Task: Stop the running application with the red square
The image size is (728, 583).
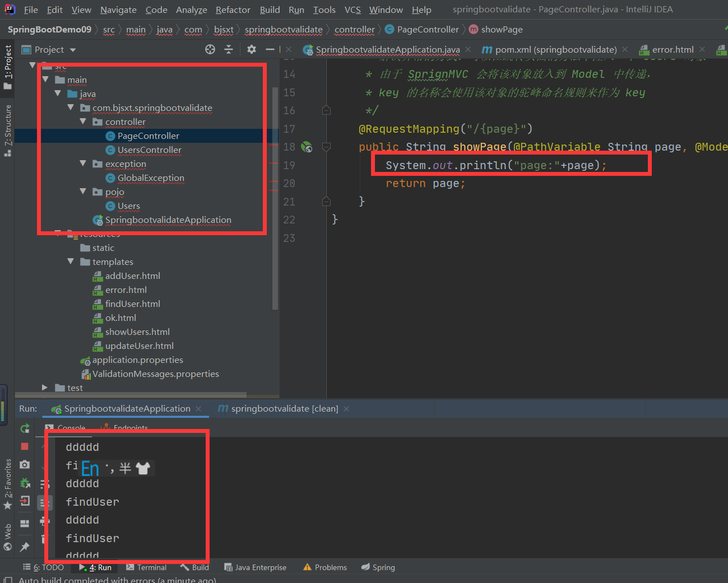Action: [25, 446]
